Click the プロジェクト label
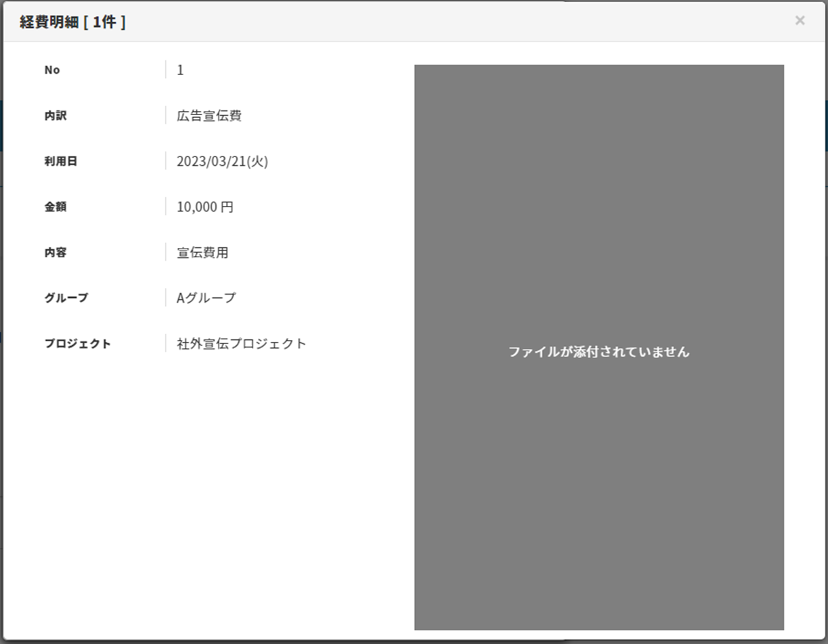Image resolution: width=828 pixels, height=644 pixels. click(77, 343)
